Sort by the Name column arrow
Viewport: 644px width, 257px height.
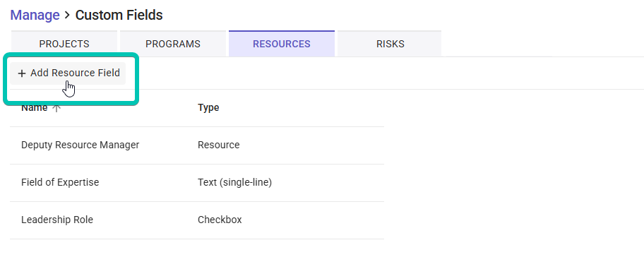[56, 107]
